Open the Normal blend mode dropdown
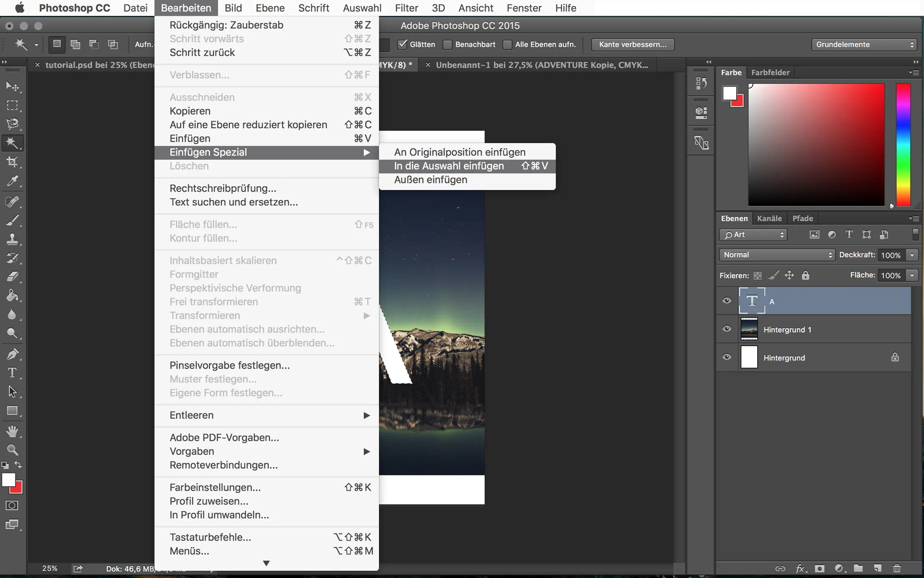924x578 pixels. click(x=777, y=255)
